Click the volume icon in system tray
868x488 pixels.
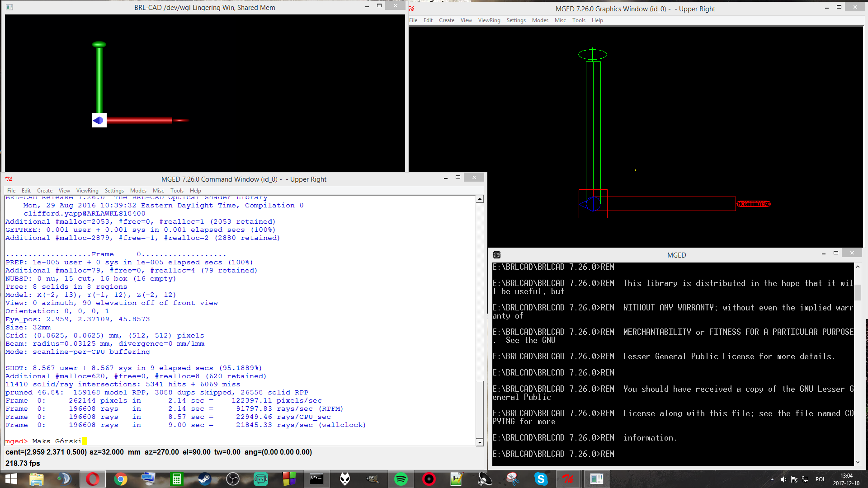coord(783,479)
